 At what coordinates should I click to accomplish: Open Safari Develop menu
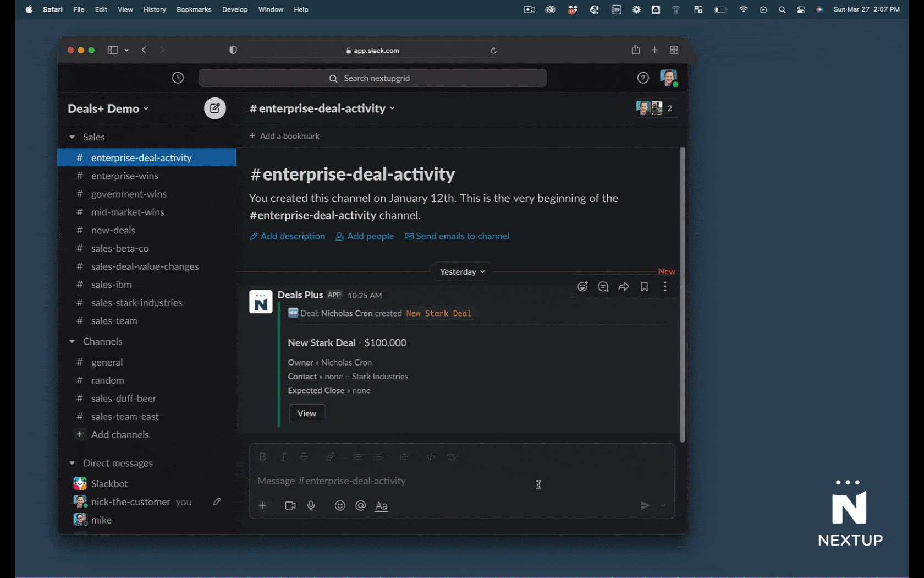pyautogui.click(x=235, y=9)
